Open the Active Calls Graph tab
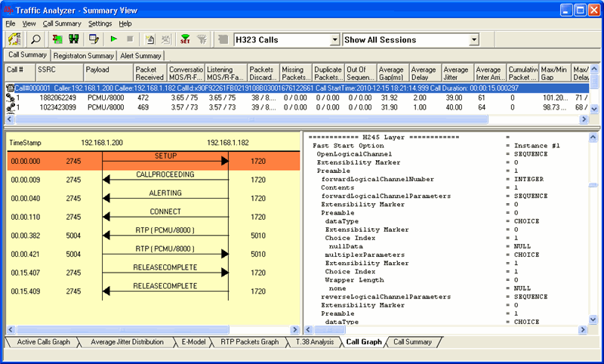 [43, 342]
